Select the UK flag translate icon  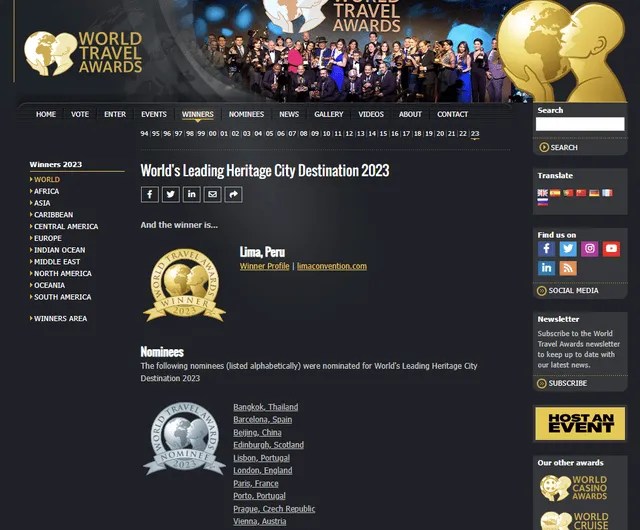click(543, 192)
